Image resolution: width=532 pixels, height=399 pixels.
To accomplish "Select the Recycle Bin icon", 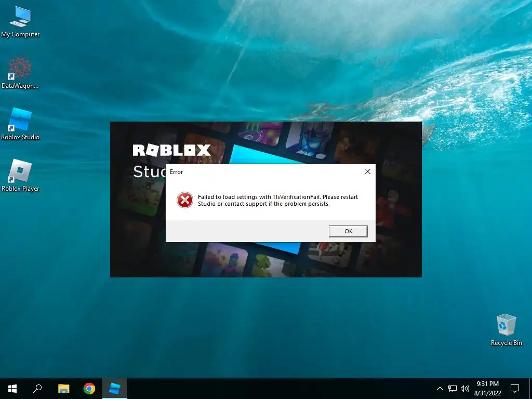I will [506, 330].
